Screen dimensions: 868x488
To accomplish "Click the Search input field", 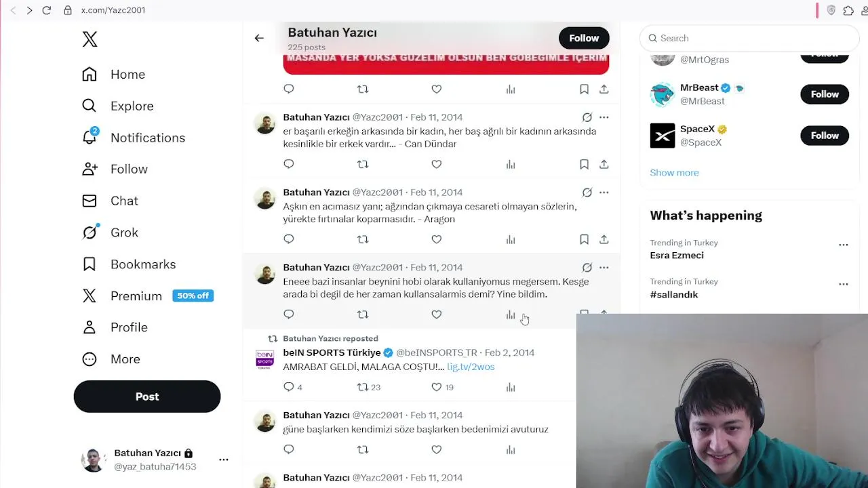I will (749, 38).
